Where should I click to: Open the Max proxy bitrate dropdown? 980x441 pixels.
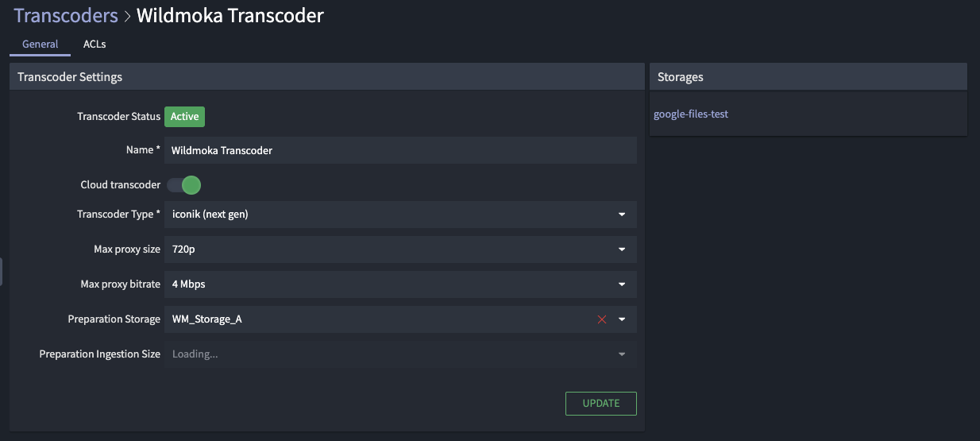[622, 284]
